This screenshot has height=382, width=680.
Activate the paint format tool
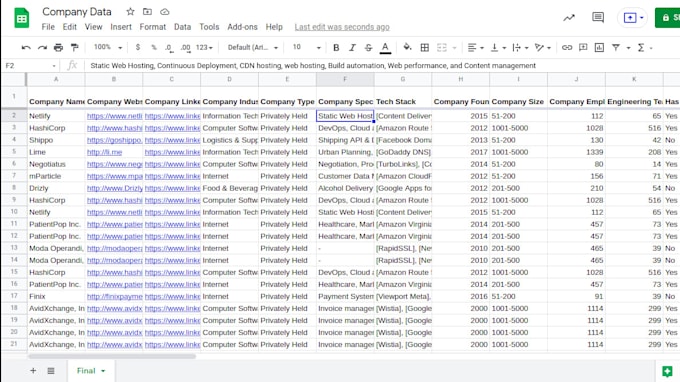(75, 47)
